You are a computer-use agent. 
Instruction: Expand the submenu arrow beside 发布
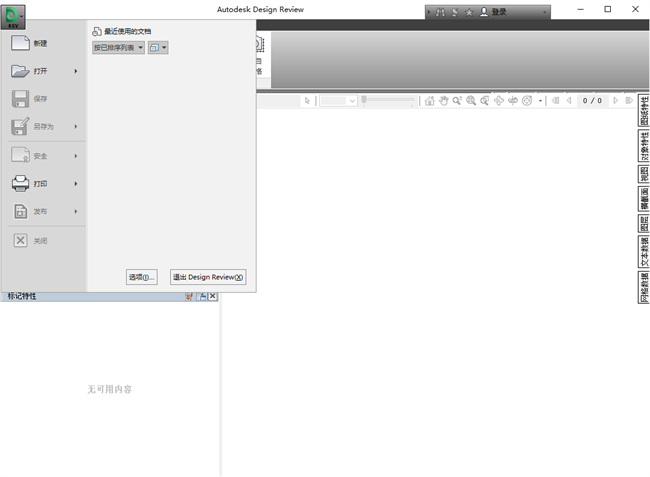tap(76, 211)
